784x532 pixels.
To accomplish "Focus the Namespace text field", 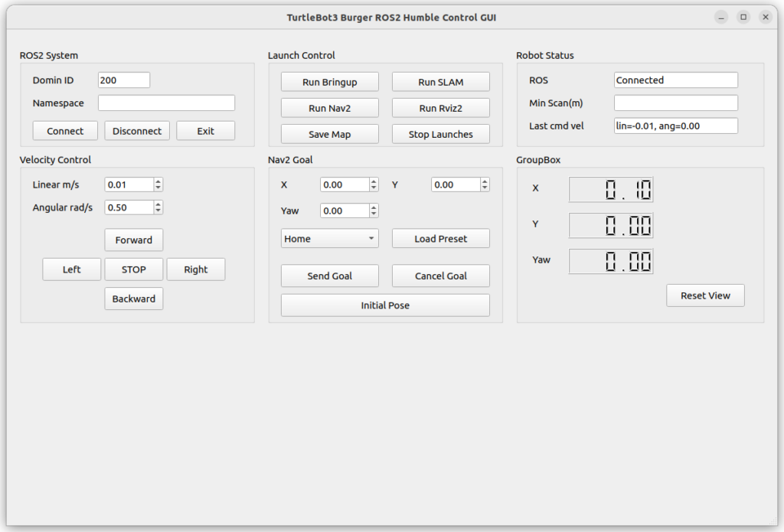I will pyautogui.click(x=166, y=103).
